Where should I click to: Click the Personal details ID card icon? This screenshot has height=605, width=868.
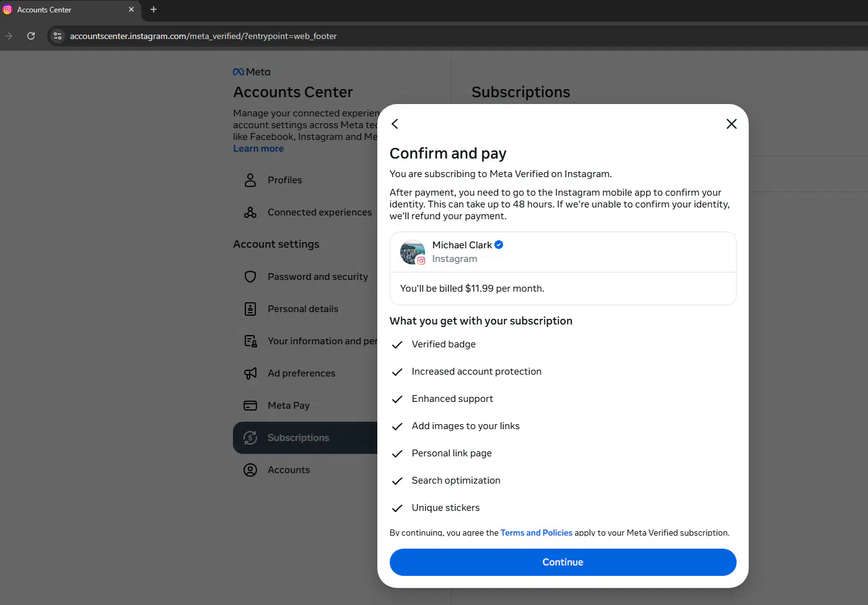250,309
